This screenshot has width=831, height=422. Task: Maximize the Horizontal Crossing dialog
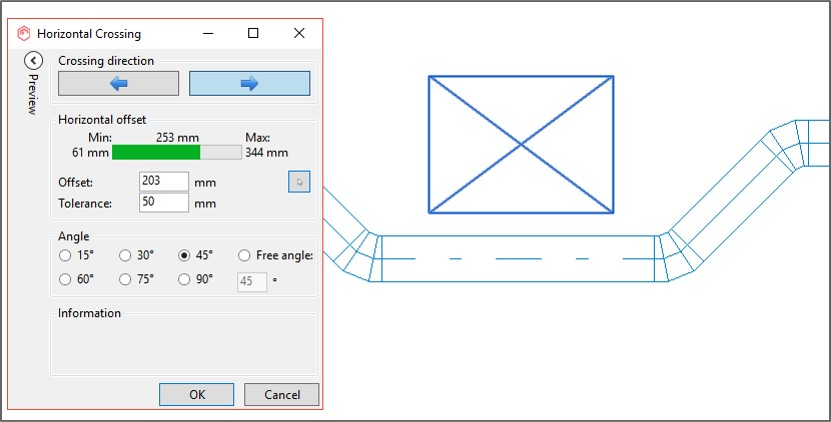click(x=253, y=33)
